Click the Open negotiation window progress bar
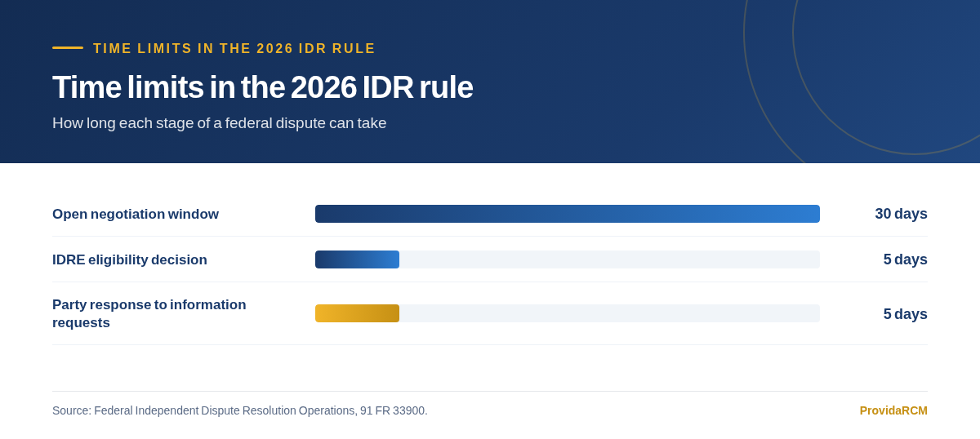The image size is (980, 439). point(568,214)
